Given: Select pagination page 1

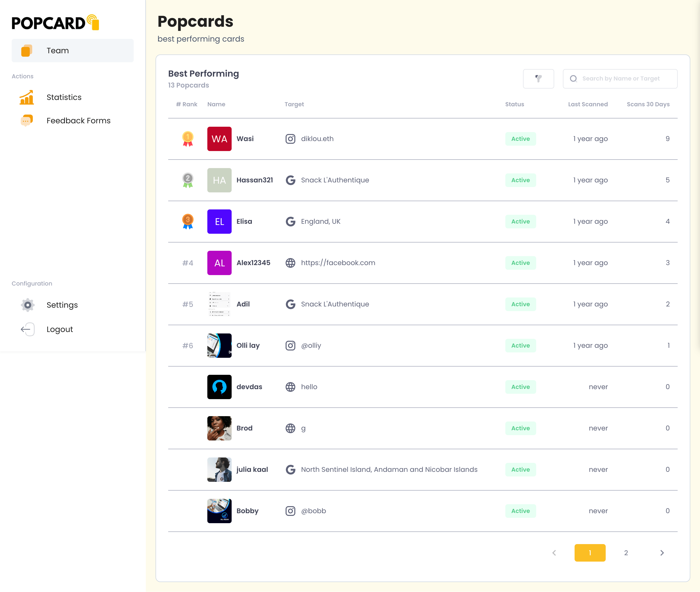Looking at the screenshot, I should (590, 553).
